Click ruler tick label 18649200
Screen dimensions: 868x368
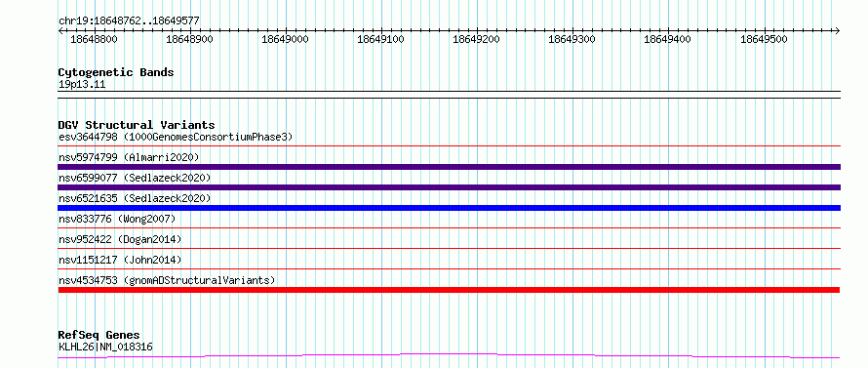click(x=477, y=39)
